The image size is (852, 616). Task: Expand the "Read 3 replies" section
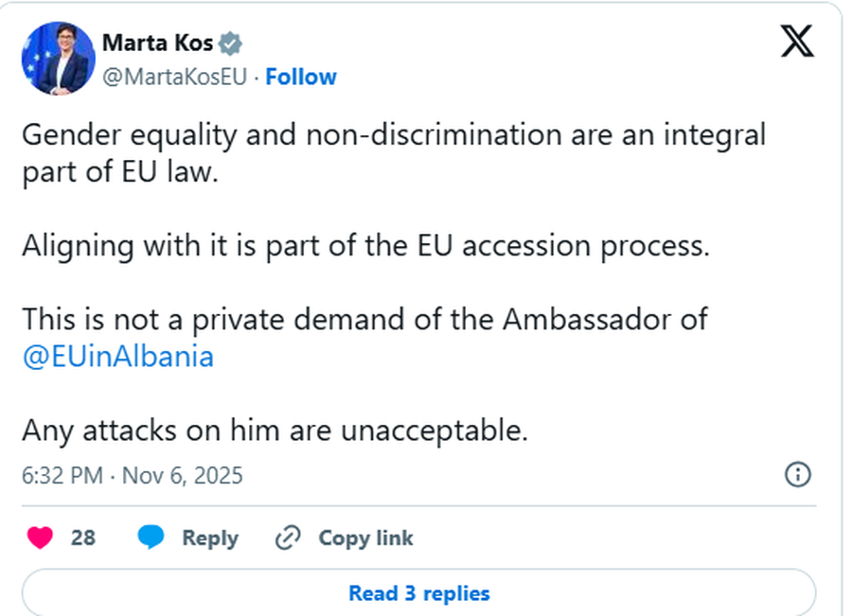419,593
